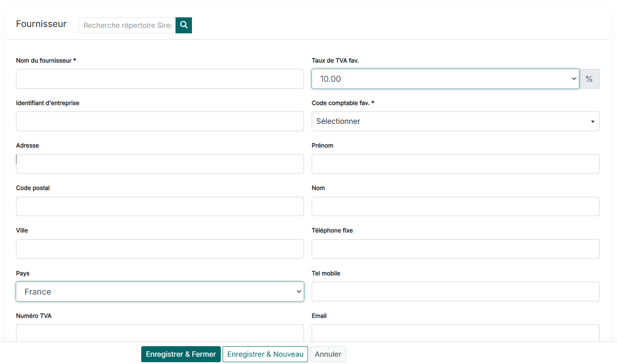Click the Numéro TVA field
This screenshot has height=364, width=617.
[x=160, y=333]
